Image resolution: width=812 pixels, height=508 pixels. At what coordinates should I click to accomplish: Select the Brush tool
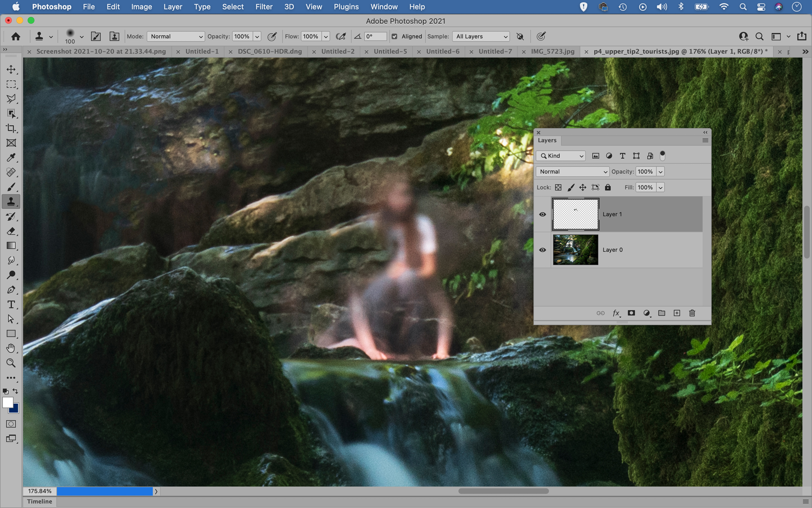coord(11,187)
